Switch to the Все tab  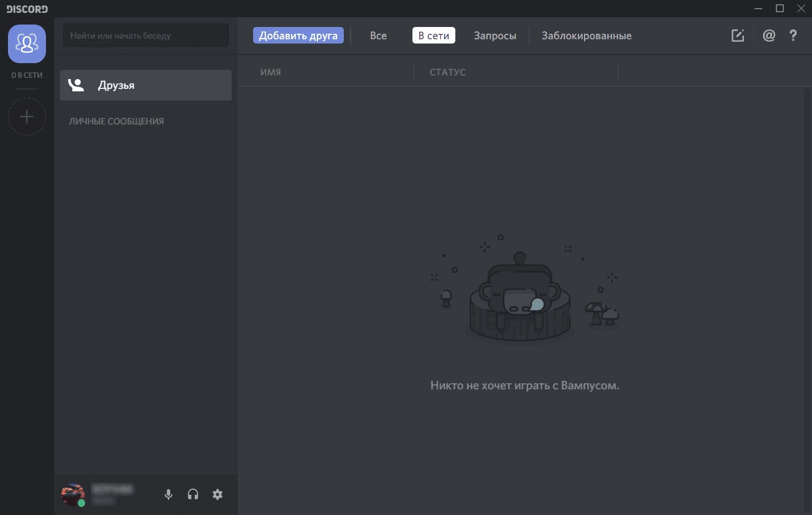tap(379, 36)
